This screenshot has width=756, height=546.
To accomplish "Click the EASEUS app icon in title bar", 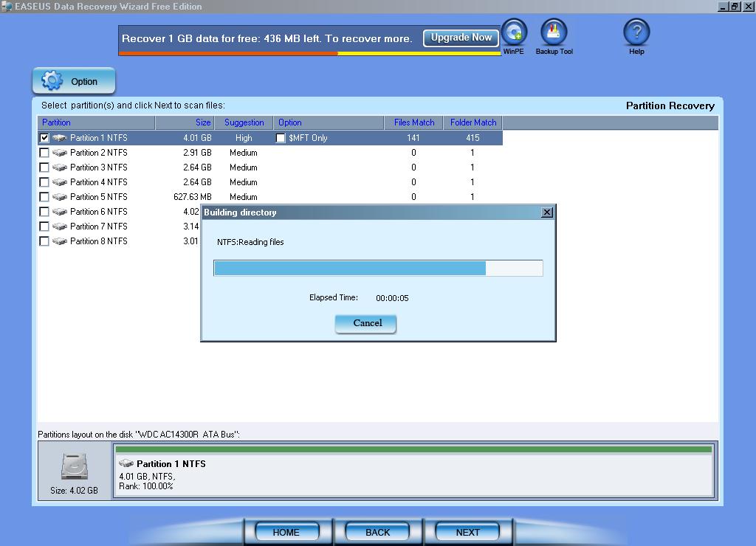I will pyautogui.click(x=7, y=6).
